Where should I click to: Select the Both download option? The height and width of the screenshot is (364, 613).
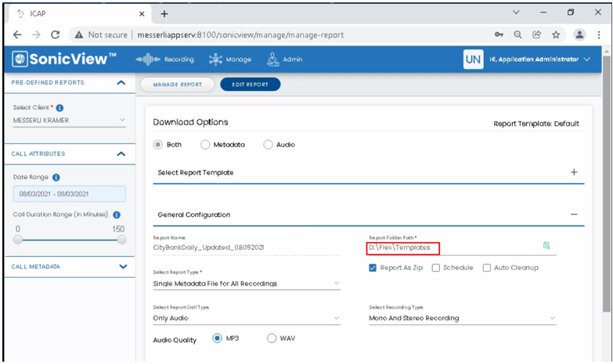tap(158, 145)
